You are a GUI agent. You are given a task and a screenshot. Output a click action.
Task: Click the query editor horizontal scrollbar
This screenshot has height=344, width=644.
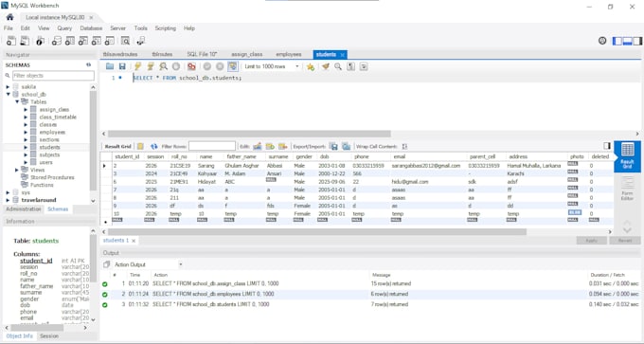click(249, 134)
